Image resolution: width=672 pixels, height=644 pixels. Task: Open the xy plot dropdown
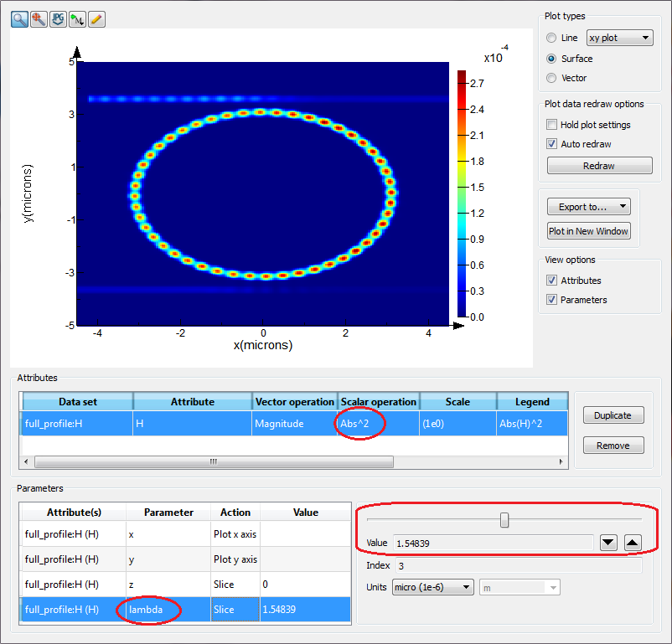tap(620, 38)
